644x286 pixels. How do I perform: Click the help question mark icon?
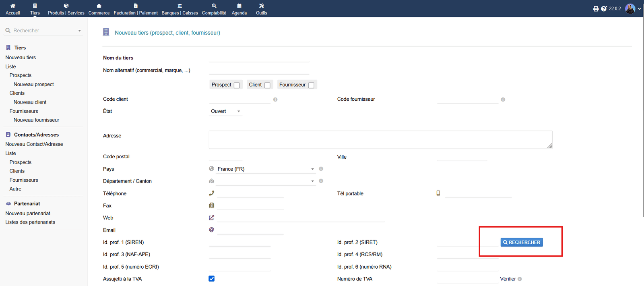pos(604,8)
